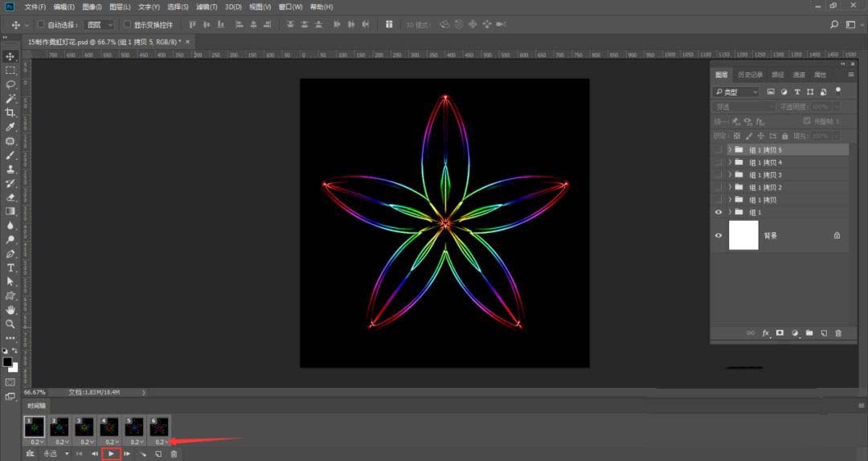Toggle the layer filter on/off switch
The height and width of the screenshot is (461, 868).
838,91
